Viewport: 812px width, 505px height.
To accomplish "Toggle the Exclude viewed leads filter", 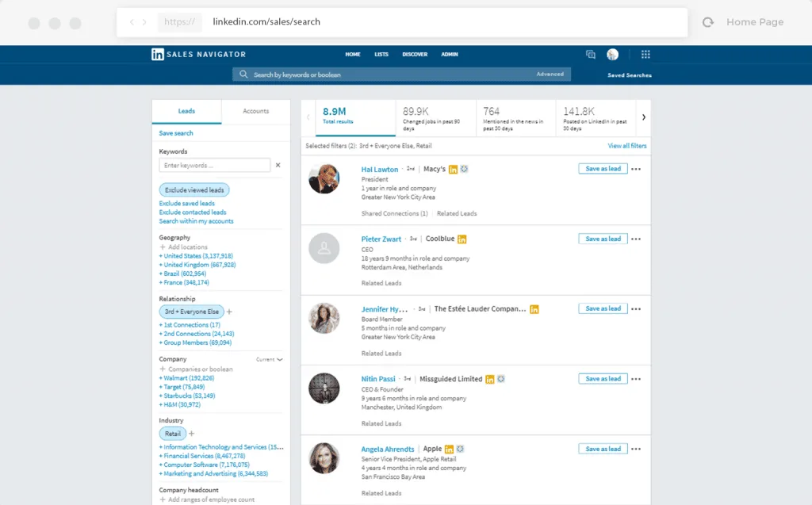I will (x=194, y=190).
